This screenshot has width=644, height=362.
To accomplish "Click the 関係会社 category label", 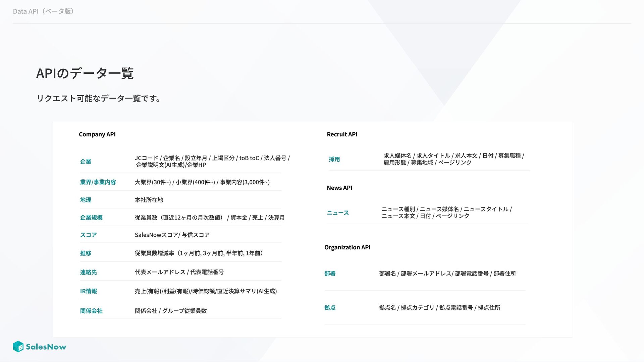I will pyautogui.click(x=91, y=311).
